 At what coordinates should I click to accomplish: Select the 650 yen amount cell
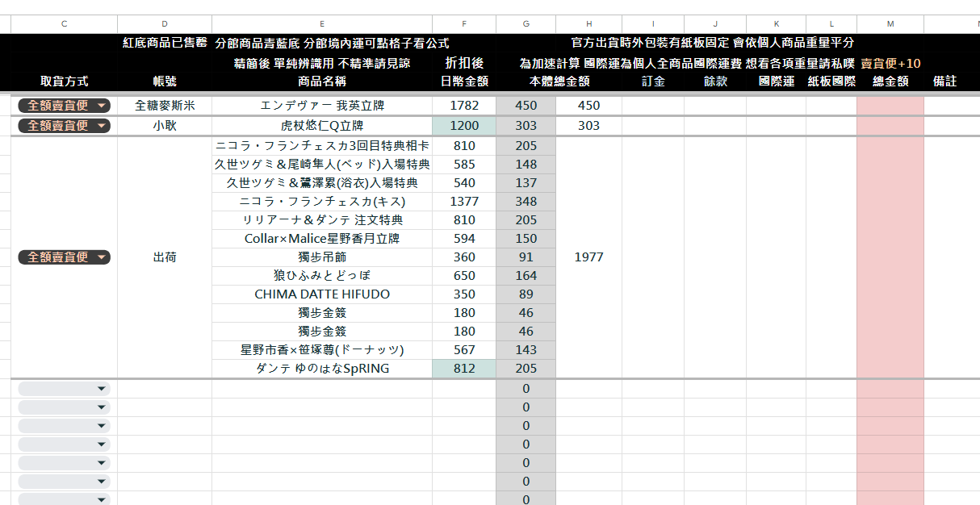464,276
